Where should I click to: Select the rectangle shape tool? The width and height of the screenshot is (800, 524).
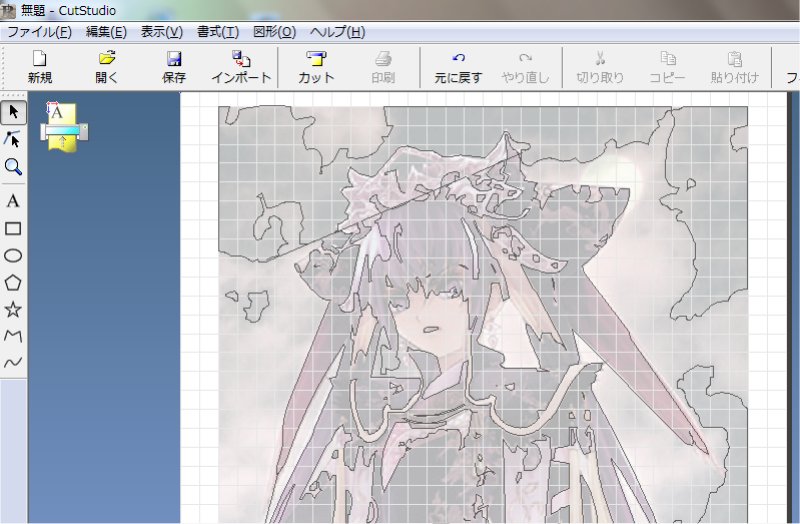(x=13, y=228)
